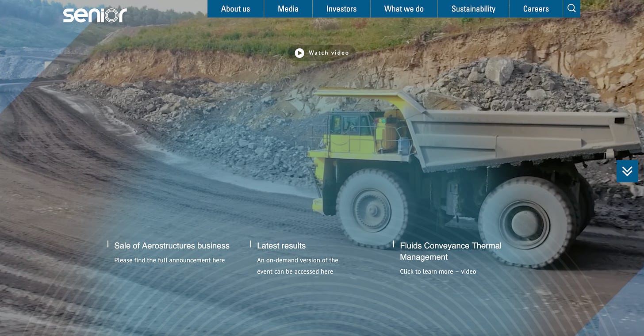Open Sale of Aerostructures business heading
This screenshot has height=336, width=644.
[x=172, y=246]
